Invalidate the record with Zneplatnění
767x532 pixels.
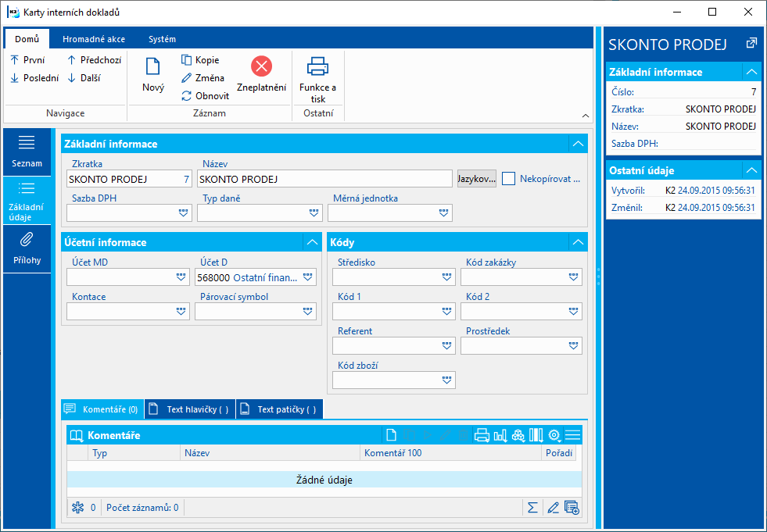[261, 75]
